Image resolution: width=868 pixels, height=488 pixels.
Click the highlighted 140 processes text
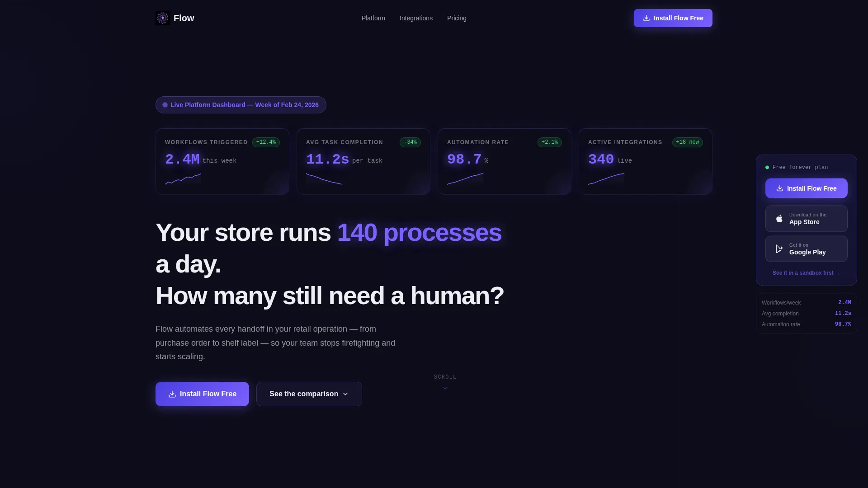click(420, 233)
